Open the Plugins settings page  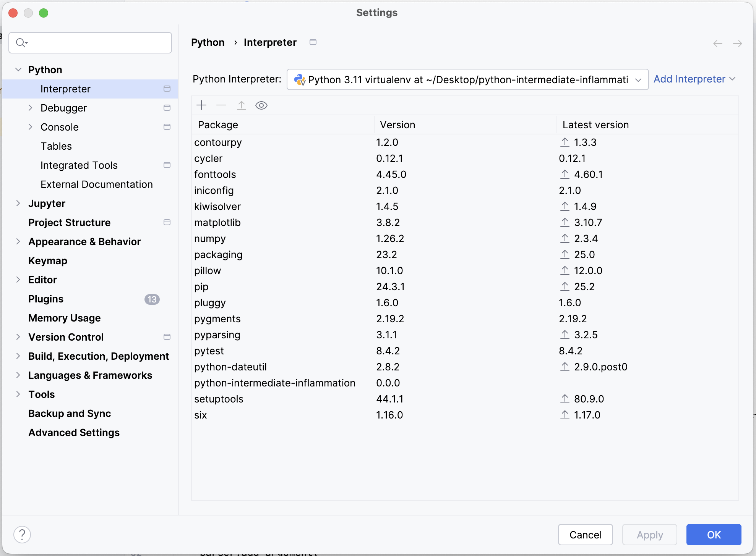pos(46,299)
